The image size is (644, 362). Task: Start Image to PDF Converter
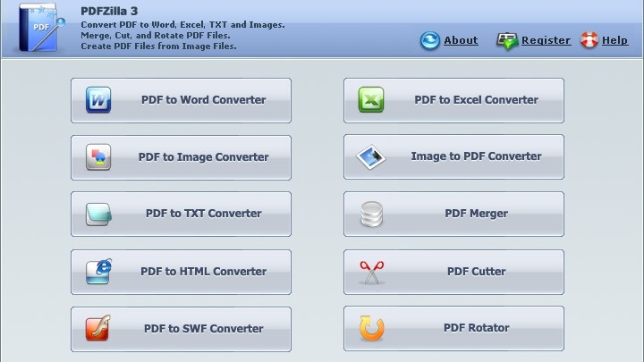tap(453, 156)
